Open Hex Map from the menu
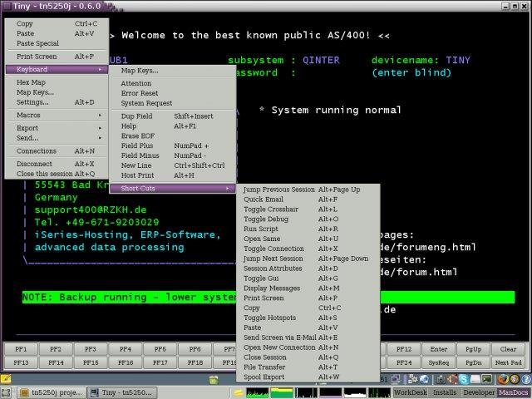 click(x=57, y=82)
